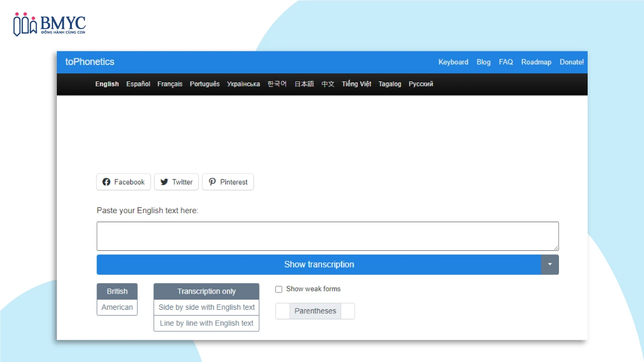Click the English text input area
The height and width of the screenshot is (362, 644).
click(x=327, y=236)
